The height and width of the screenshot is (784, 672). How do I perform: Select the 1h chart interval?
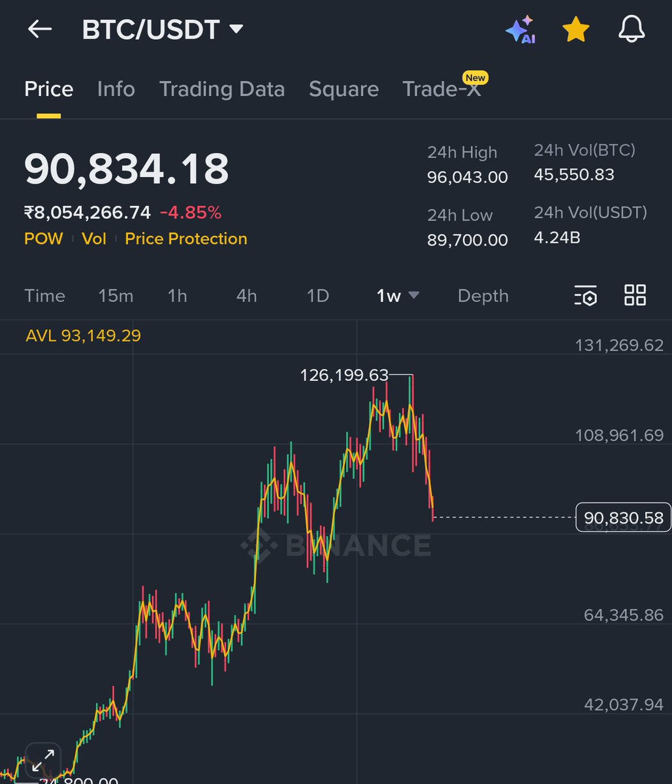point(177,296)
